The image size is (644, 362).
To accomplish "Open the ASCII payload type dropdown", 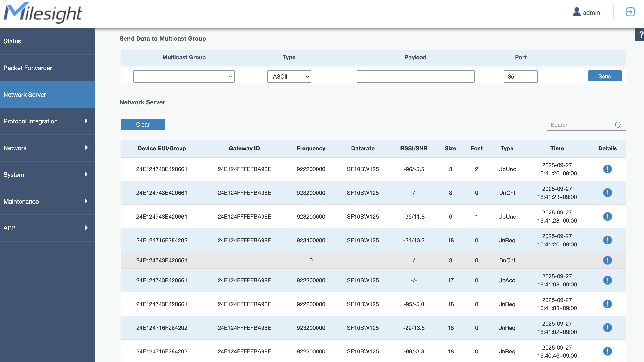I will coord(289,77).
